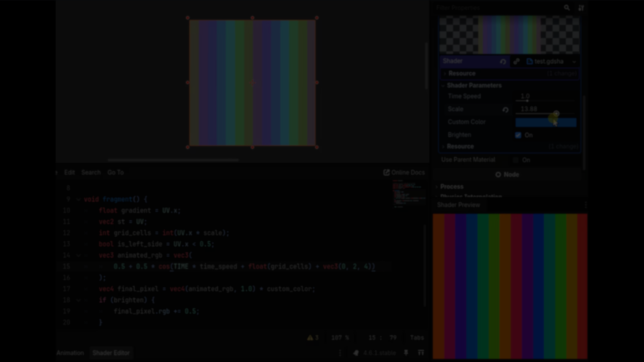The height and width of the screenshot is (362, 644).
Task: Open the Search menu in shader editor
Action: [91, 172]
